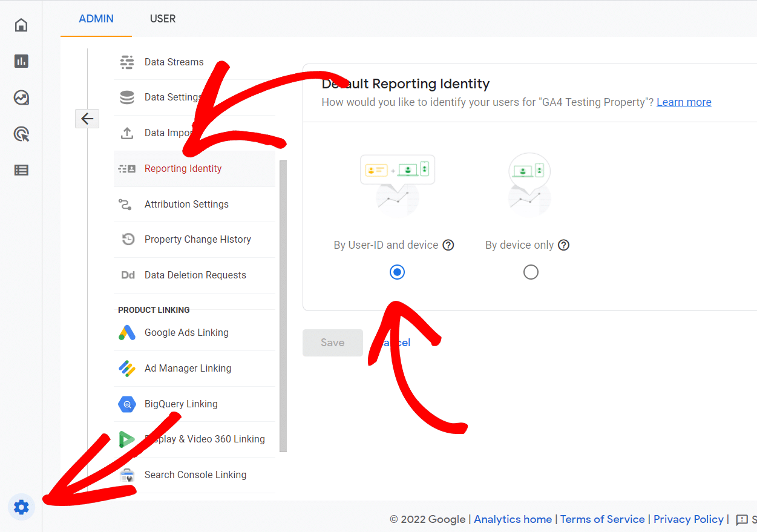Click the Admin gear icon
Image resolution: width=757 pixels, height=532 pixels.
tap(21, 507)
